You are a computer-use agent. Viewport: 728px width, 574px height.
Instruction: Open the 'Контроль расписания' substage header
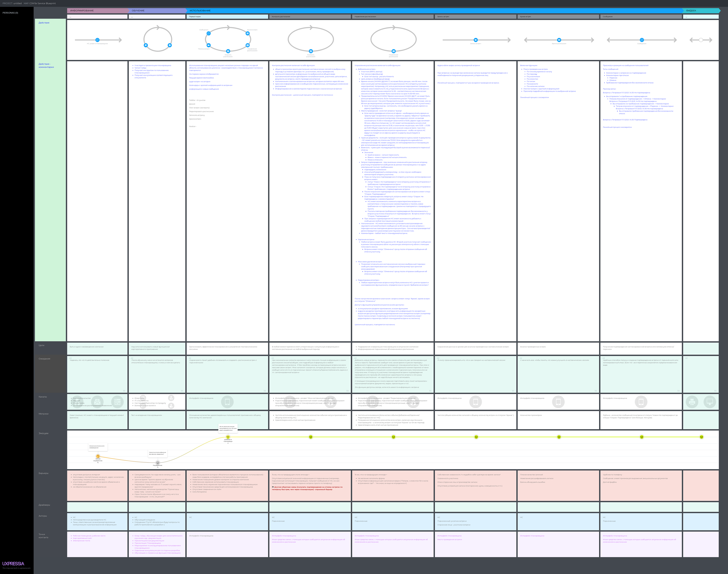[x=310, y=16]
